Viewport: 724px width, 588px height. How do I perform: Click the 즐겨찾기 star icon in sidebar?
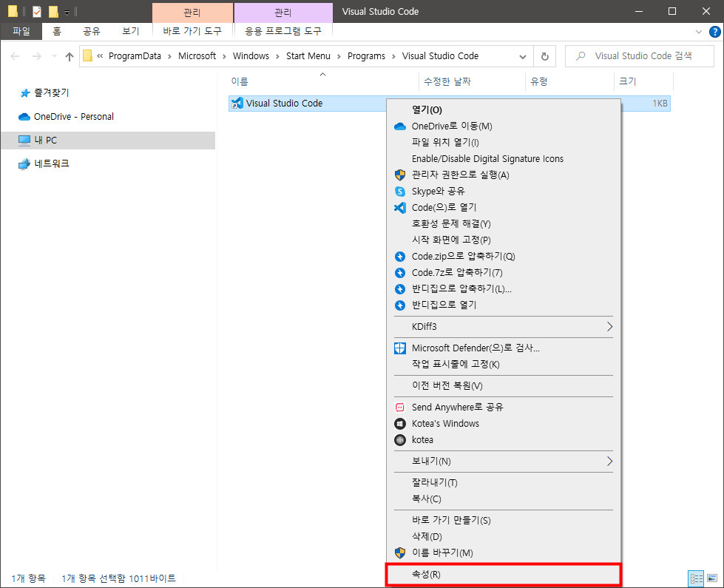tap(25, 93)
